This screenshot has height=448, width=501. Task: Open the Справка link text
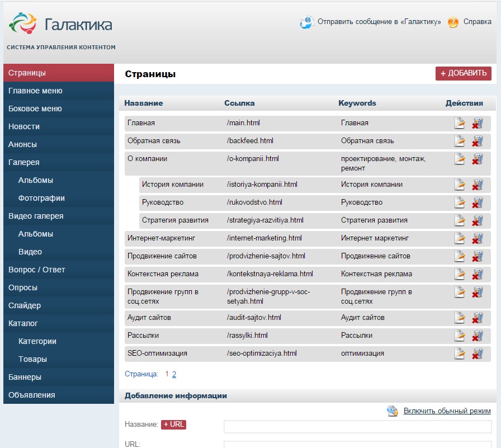pyautogui.click(x=478, y=22)
